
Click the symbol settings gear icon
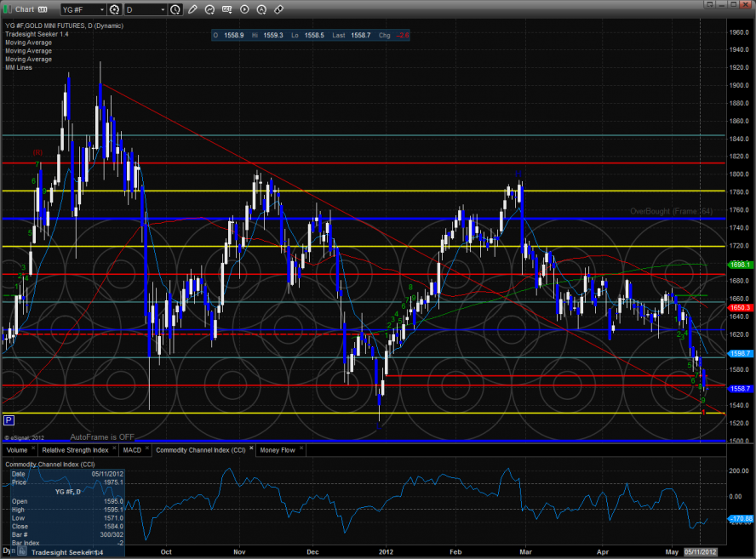[x=113, y=9]
